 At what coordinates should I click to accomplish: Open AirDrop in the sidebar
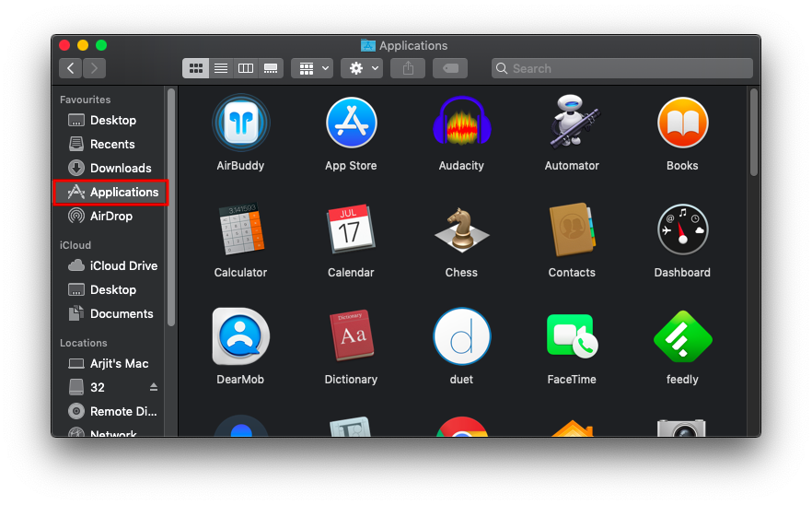(110, 217)
